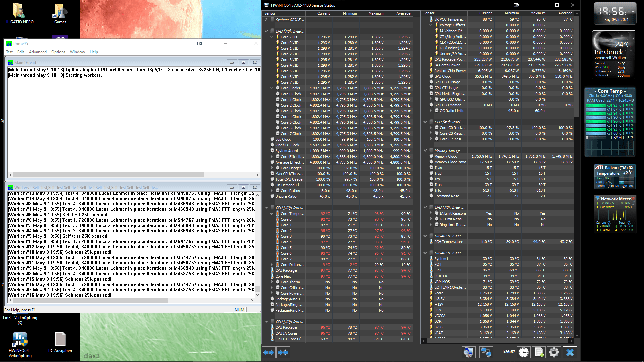Image resolution: width=644 pixels, height=362 pixels.
Task: Start logging with the document-plus icon
Action: point(539,352)
